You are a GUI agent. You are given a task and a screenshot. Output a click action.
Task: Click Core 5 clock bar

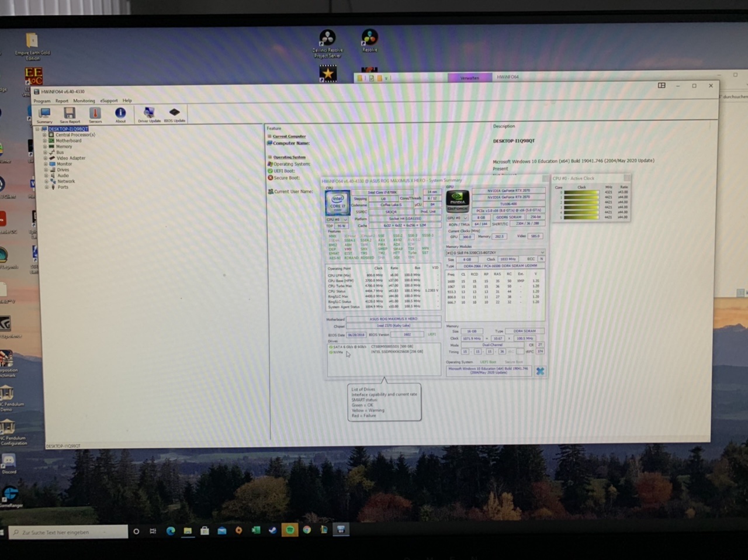pos(581,217)
